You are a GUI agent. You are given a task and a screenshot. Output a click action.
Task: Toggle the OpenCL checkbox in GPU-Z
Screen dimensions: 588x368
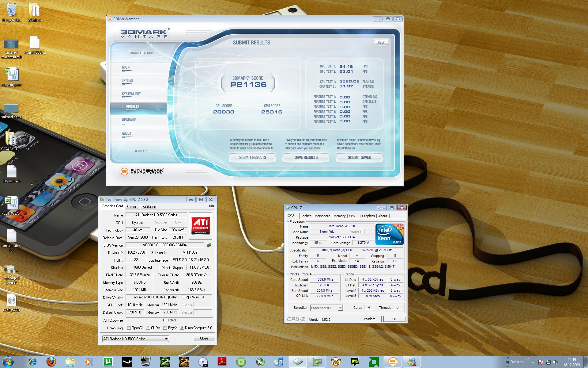pos(129,328)
